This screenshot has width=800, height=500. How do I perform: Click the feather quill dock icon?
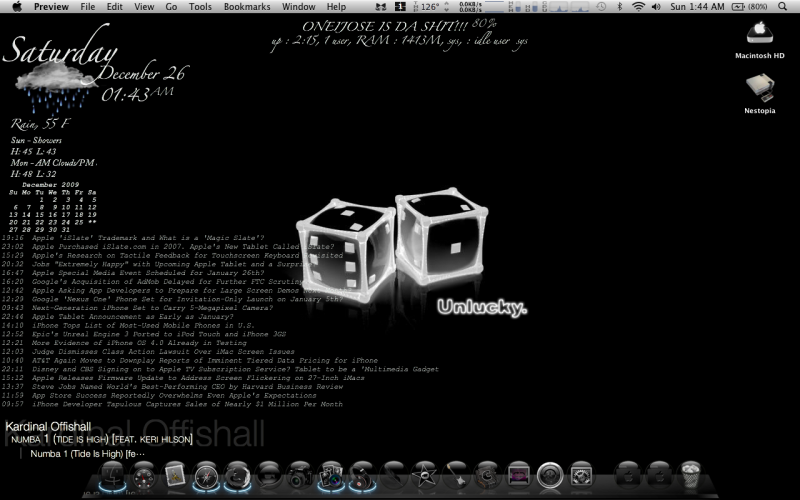393,477
